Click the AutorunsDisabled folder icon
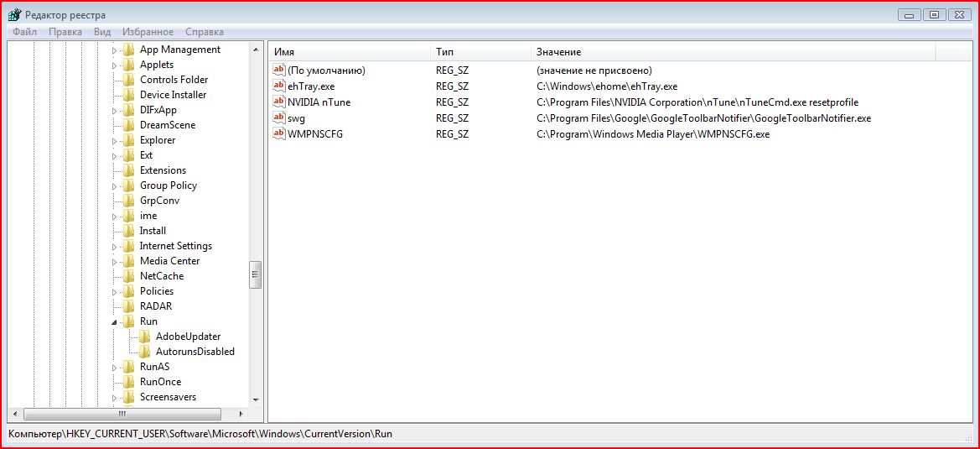The width and height of the screenshot is (980, 449). [145, 352]
